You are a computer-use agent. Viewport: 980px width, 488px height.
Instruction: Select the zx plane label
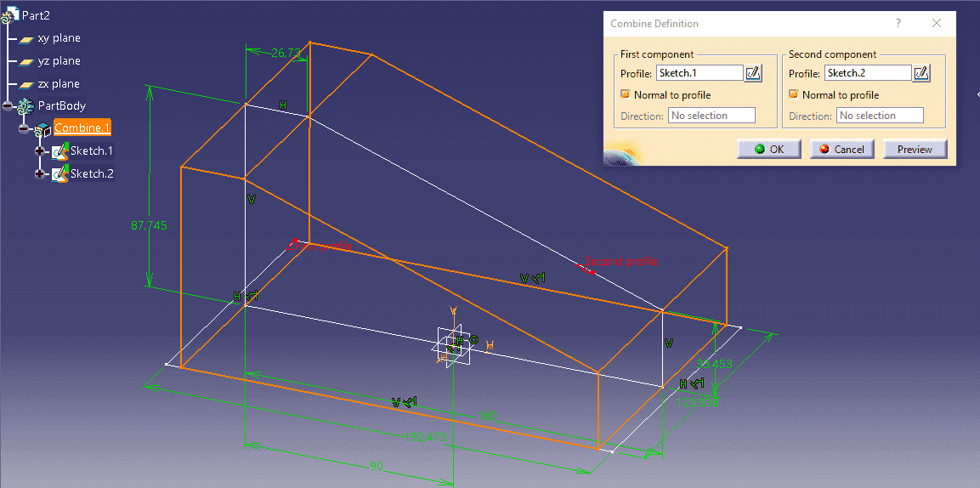tap(59, 83)
